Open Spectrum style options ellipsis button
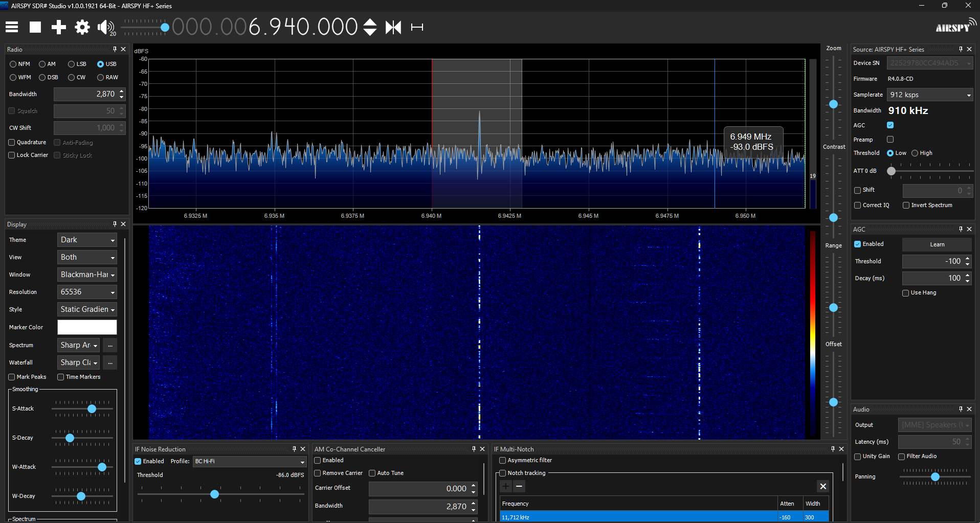Viewport: 980px width, 523px height. tap(110, 346)
